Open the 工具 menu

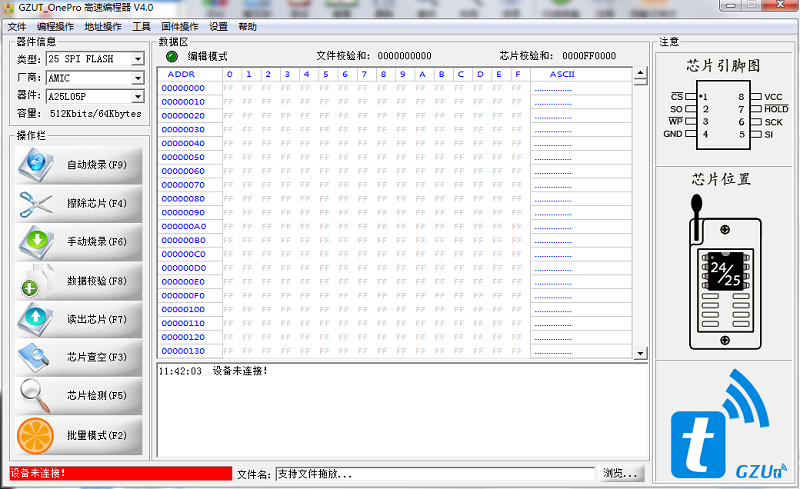tap(141, 27)
